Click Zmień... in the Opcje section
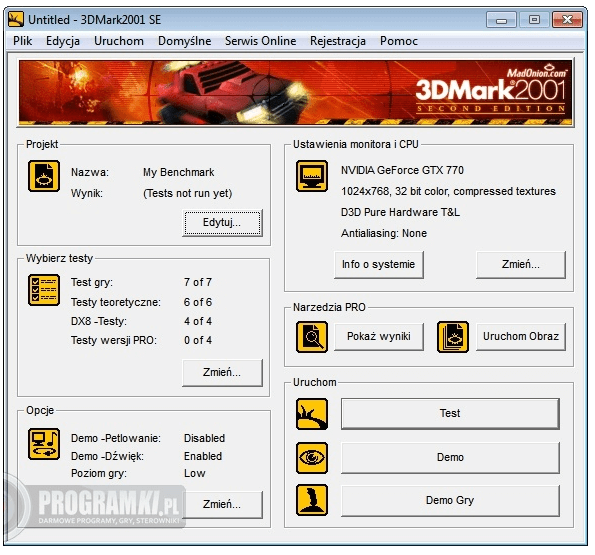The image size is (595, 555). [x=222, y=505]
